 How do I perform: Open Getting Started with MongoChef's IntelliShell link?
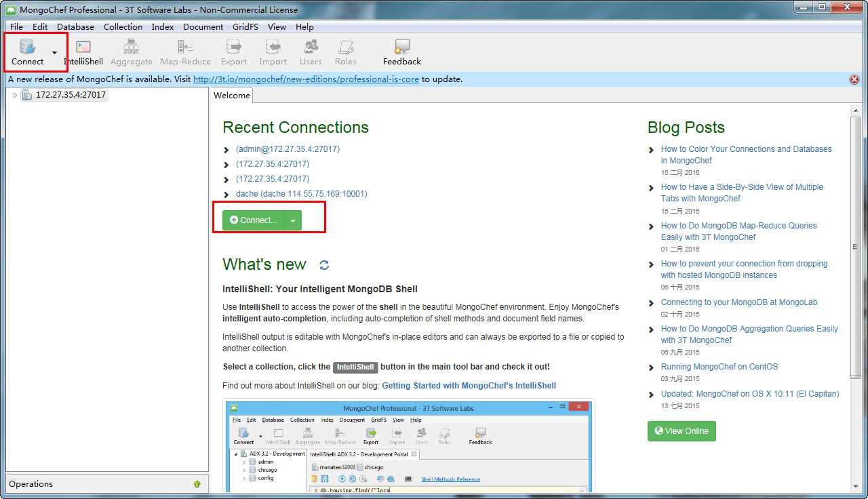[469, 386]
